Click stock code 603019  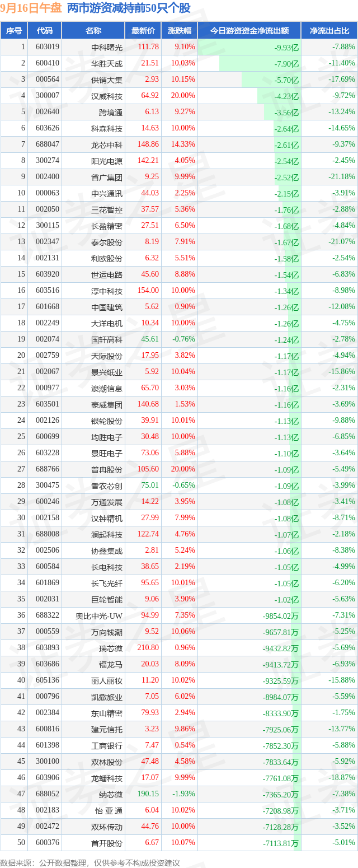coord(48,47)
